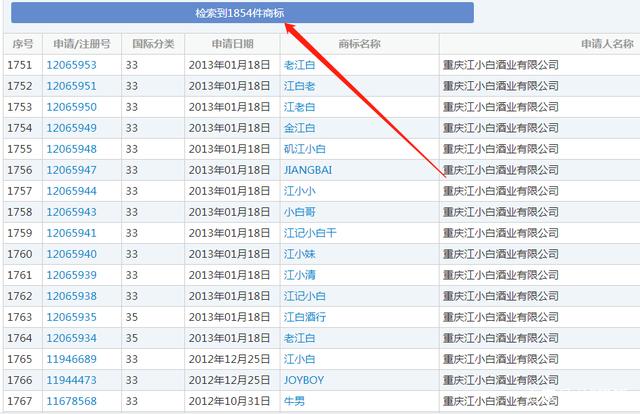Open trademark name 江小白 in row 1765
Screen dimensions: 640x414
[x=300, y=359]
